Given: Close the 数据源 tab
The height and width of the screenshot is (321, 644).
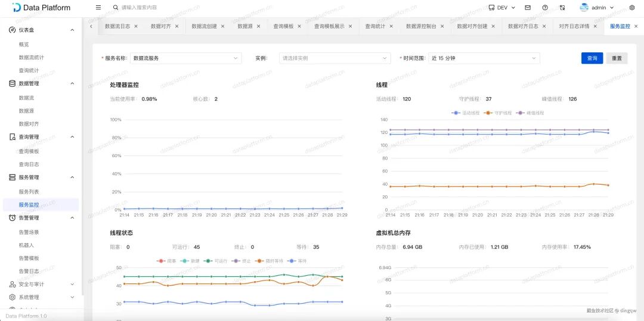Looking at the screenshot, I should pyautogui.click(x=259, y=26).
